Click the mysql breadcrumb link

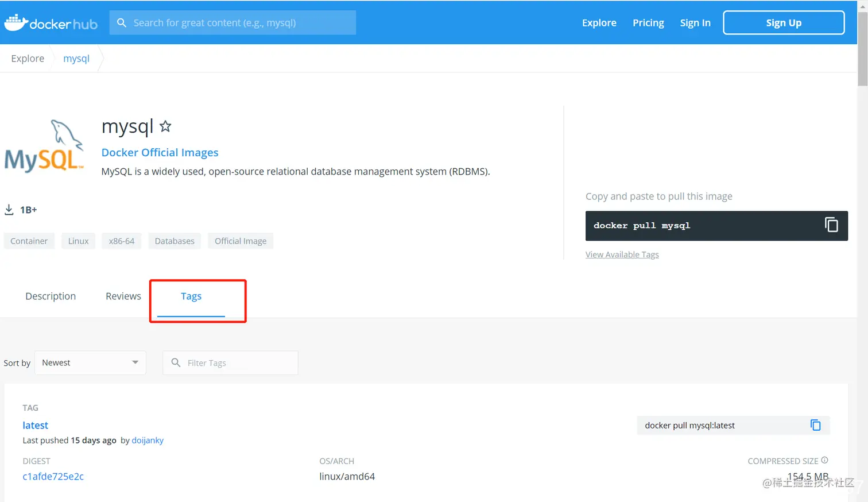tap(76, 59)
